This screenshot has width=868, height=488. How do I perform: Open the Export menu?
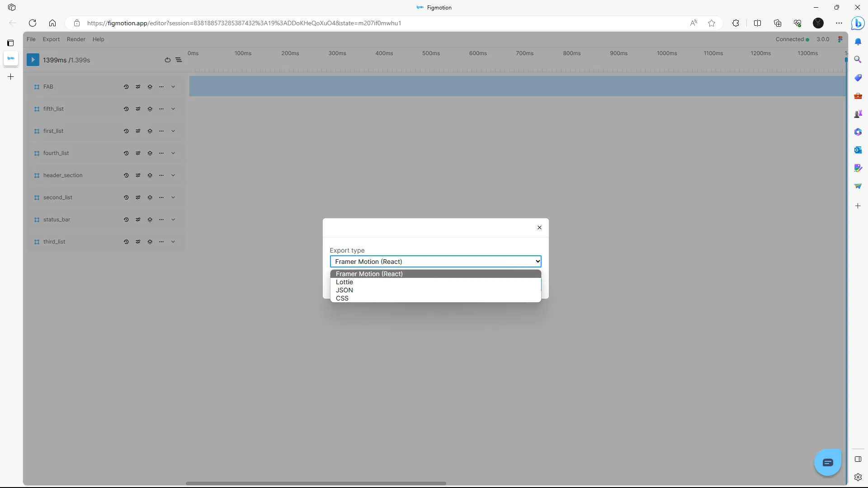51,39
